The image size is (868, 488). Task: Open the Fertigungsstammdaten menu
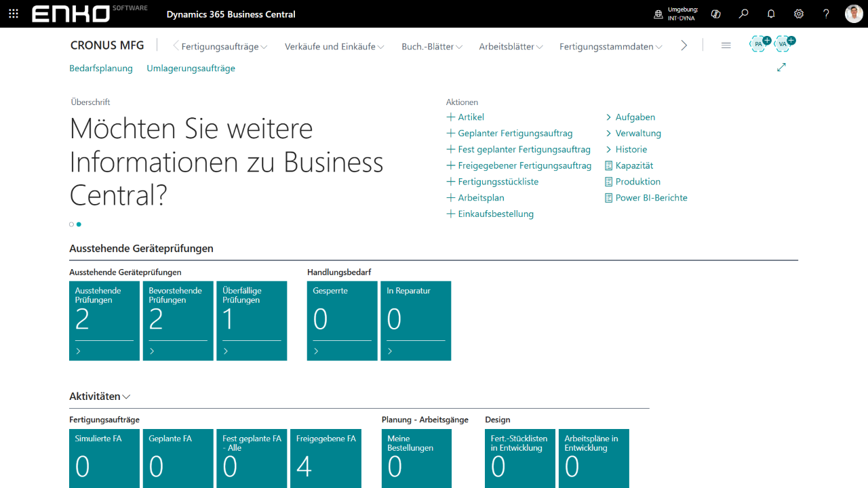[x=610, y=47]
